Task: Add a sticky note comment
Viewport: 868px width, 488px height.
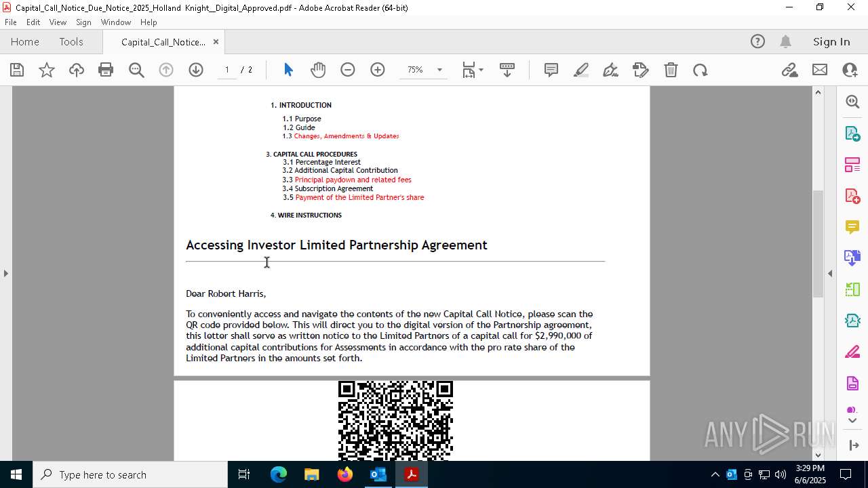Action: (x=551, y=70)
